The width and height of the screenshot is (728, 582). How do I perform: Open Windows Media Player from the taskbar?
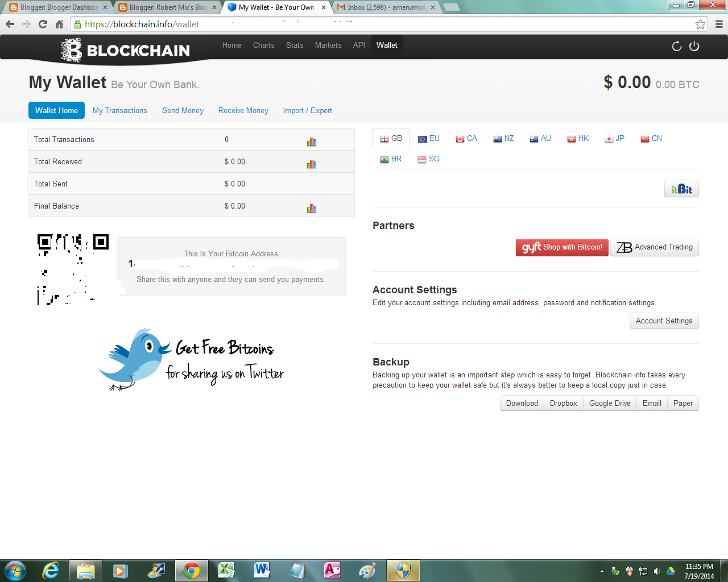point(121,571)
